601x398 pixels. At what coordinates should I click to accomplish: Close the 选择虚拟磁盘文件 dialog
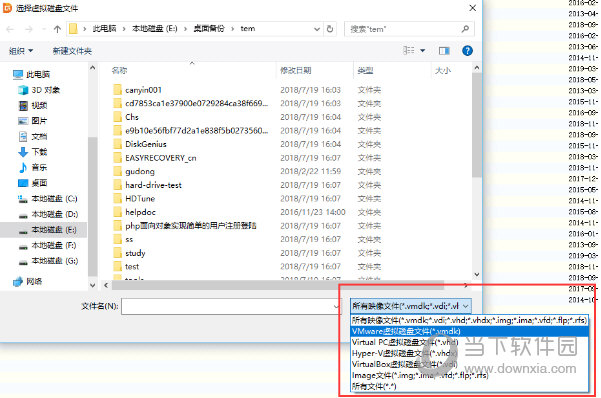[x=473, y=8]
